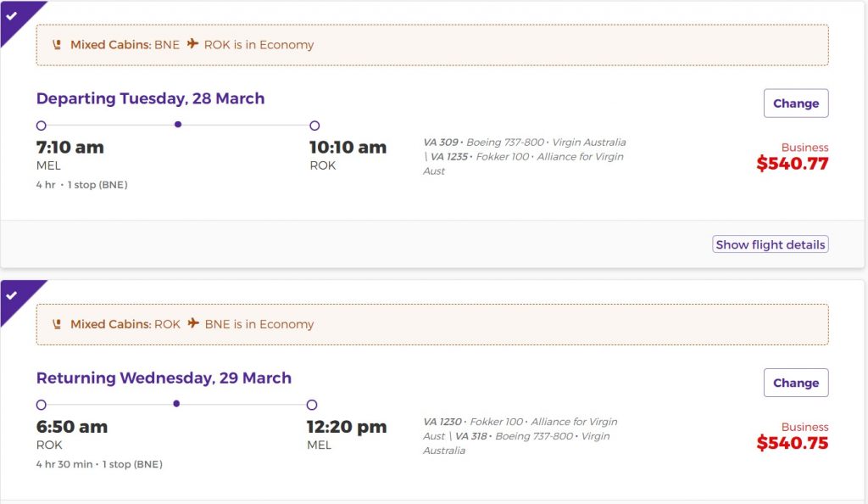The height and width of the screenshot is (504, 868).
Task: Click the Departing Tuesday, 28 March heading
Action: (150, 98)
